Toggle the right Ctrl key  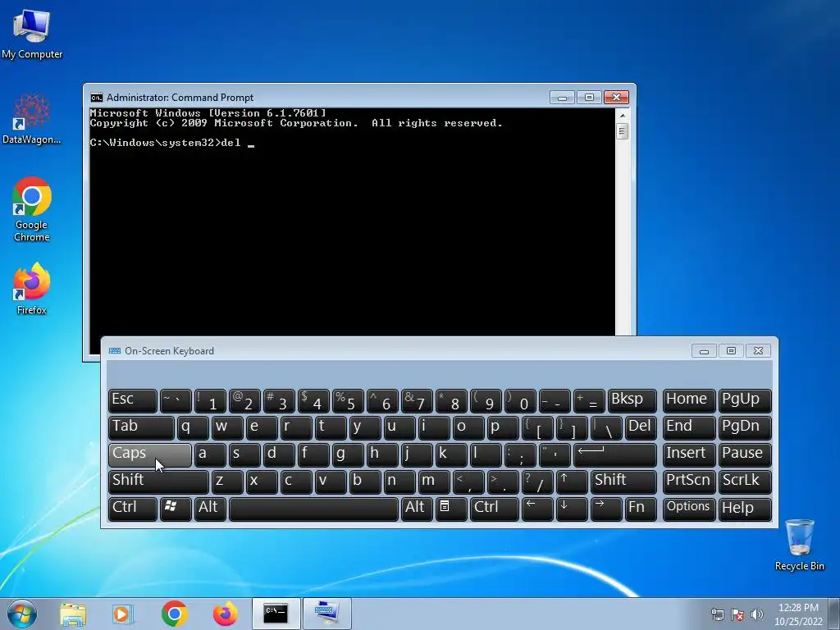click(495, 509)
